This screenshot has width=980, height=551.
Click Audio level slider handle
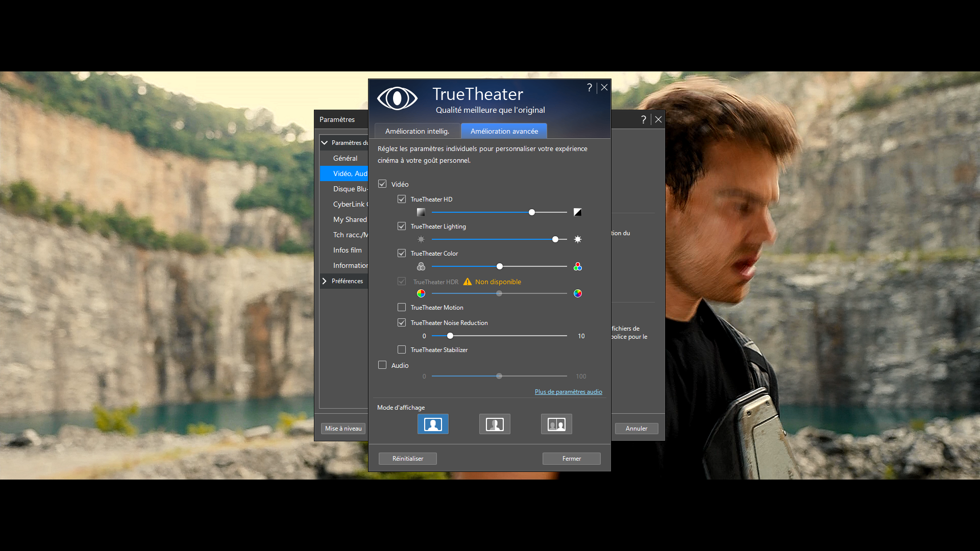499,376
